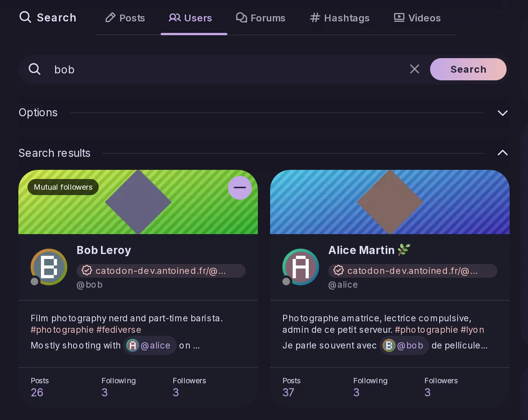This screenshot has width=528, height=420.
Task: Switch to the Posts tab
Action: click(x=125, y=18)
